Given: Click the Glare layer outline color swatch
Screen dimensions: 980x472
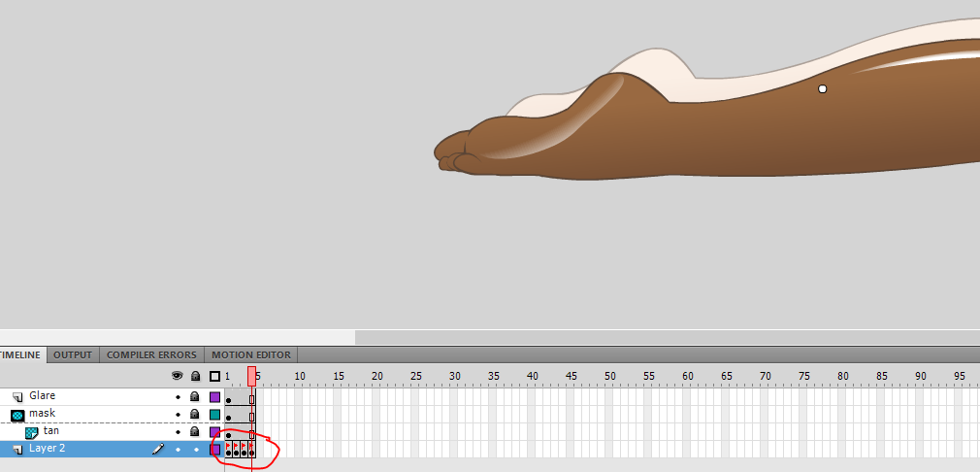Looking at the screenshot, I should coord(214,397).
